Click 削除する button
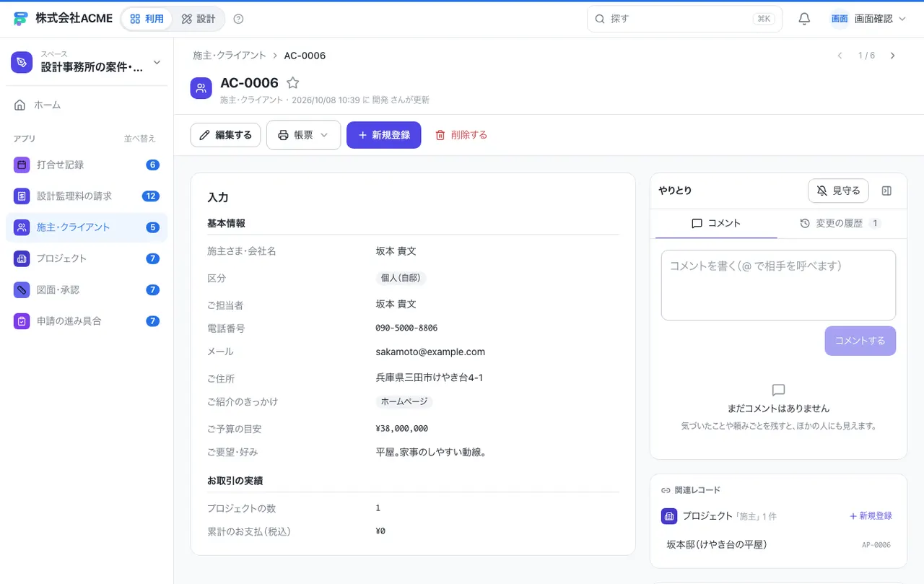 point(461,135)
